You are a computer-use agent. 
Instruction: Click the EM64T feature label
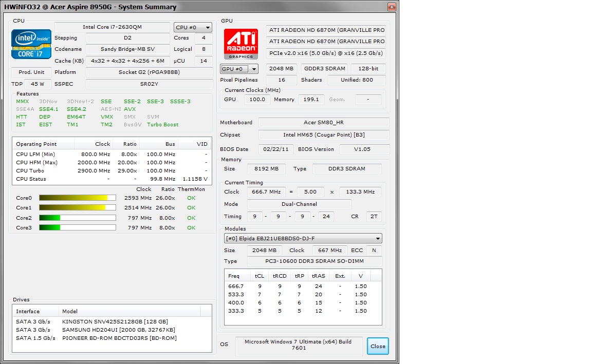click(76, 117)
